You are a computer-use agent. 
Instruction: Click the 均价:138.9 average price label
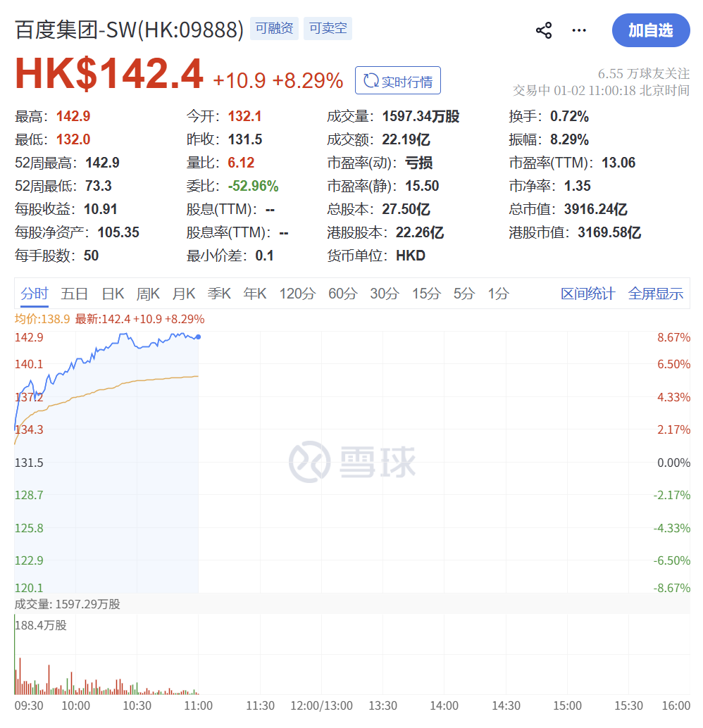pos(42,319)
